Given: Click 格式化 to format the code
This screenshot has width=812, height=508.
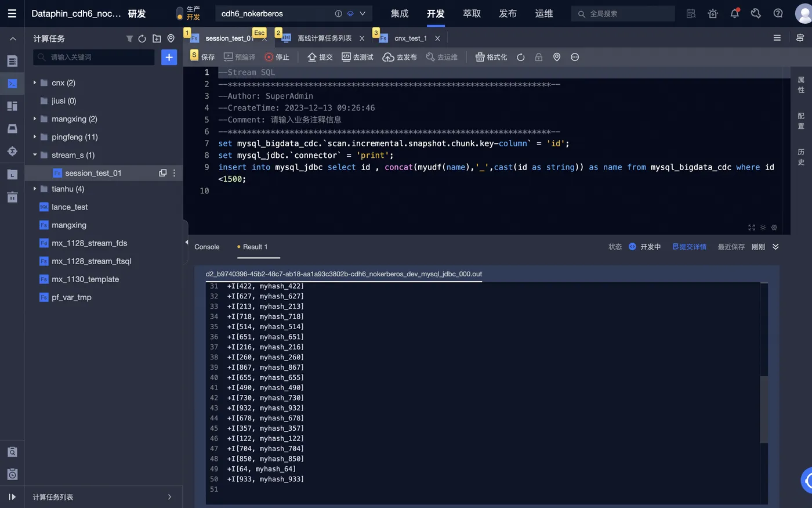Looking at the screenshot, I should [491, 57].
